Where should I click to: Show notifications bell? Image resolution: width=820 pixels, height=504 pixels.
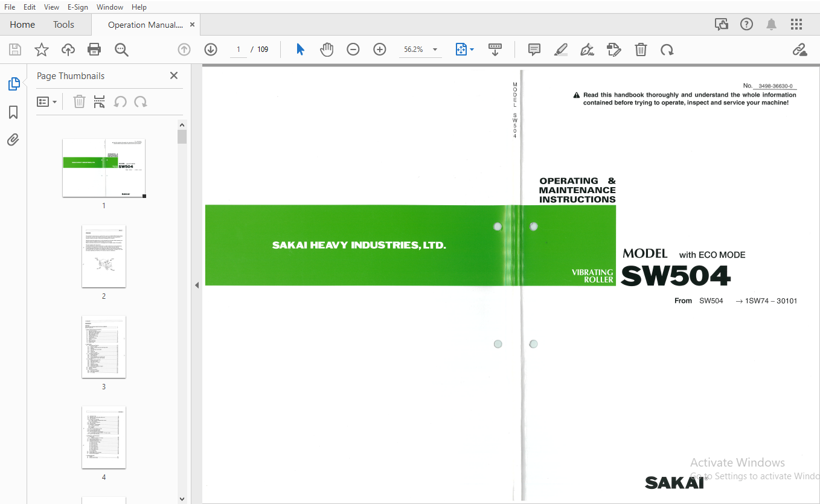tap(771, 24)
